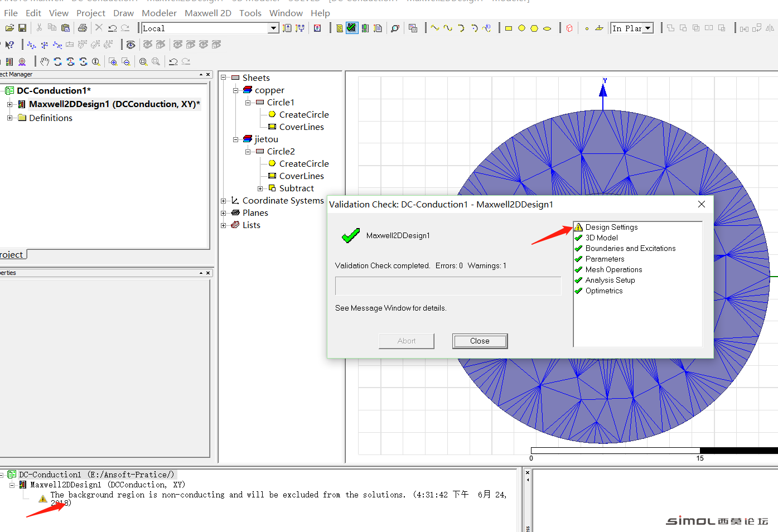Collapse the Circle2 tree node
The width and height of the screenshot is (778, 532).
tap(248, 152)
